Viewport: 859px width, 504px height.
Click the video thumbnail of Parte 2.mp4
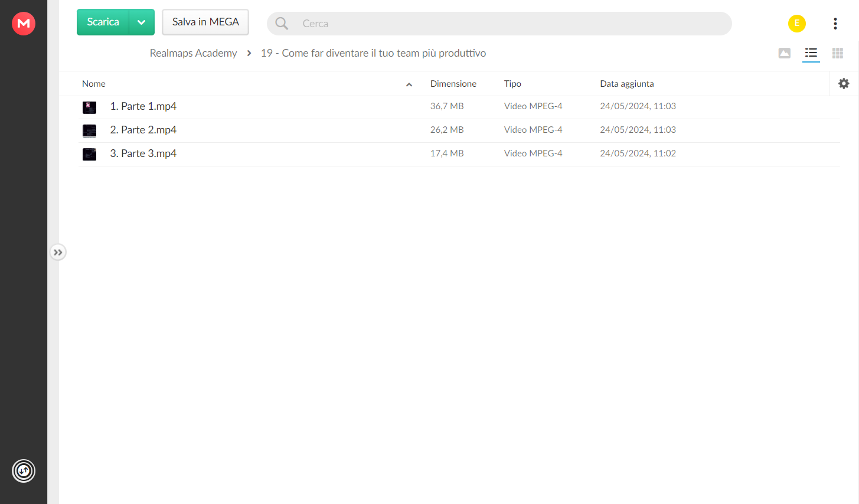click(89, 130)
